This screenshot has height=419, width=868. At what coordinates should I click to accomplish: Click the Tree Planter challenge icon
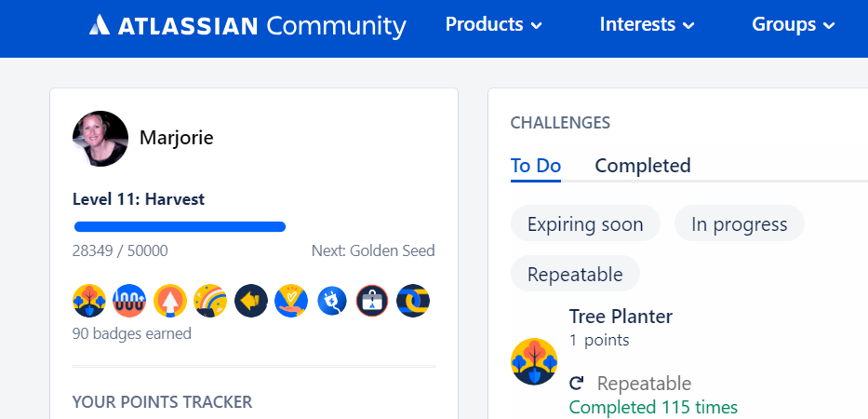click(534, 361)
